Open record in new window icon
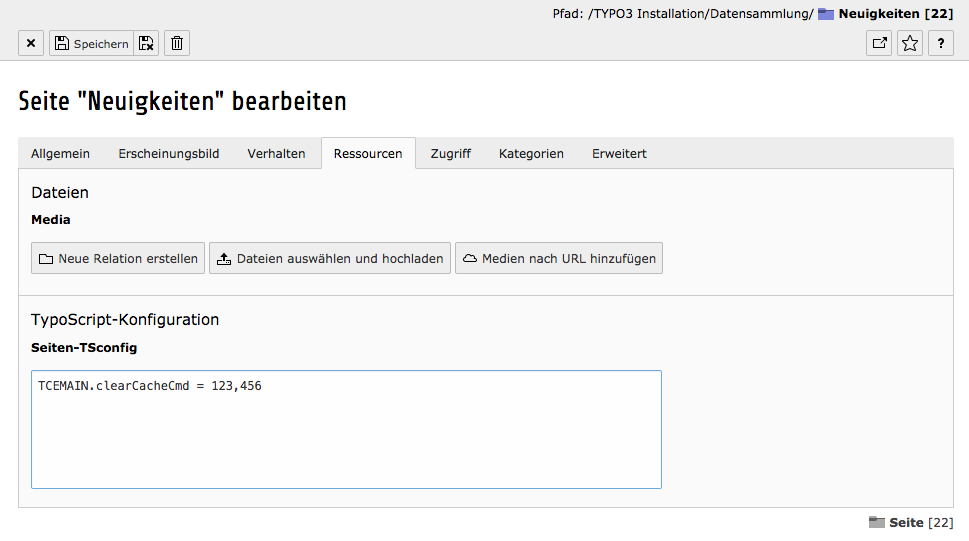 [879, 43]
